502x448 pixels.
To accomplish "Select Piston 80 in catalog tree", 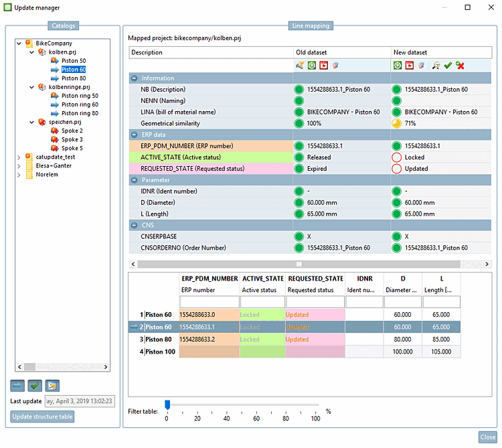I will 73,78.
